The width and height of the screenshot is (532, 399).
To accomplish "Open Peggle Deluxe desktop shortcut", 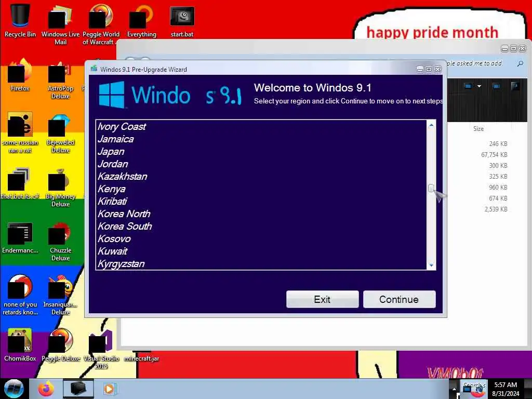I will click(60, 345).
